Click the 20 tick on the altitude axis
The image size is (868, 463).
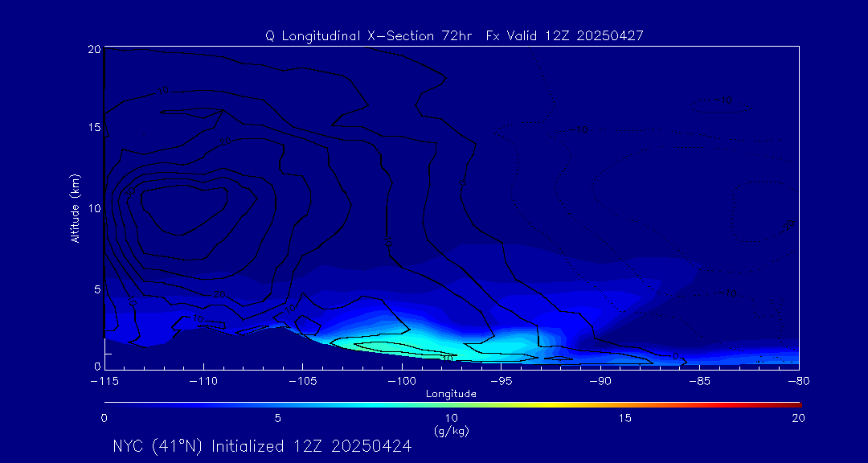[93, 49]
